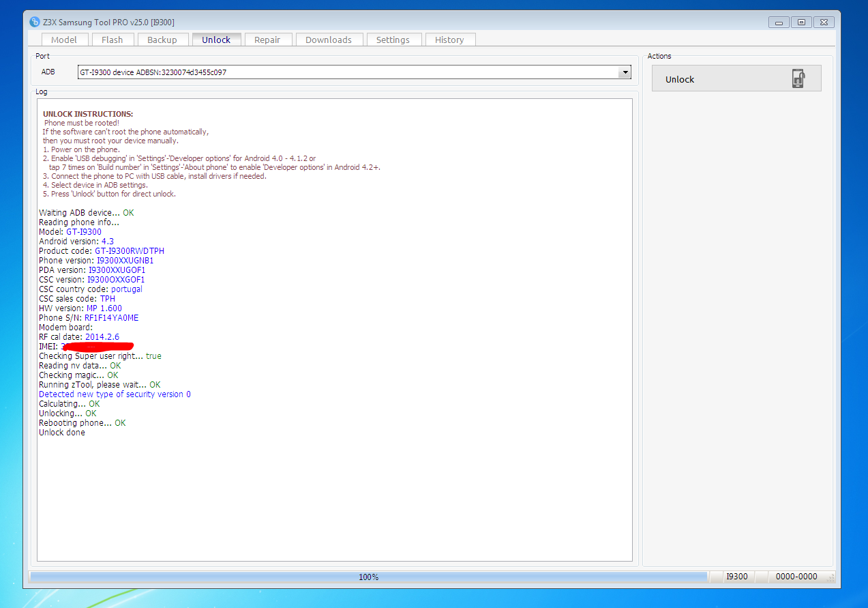Image resolution: width=868 pixels, height=608 pixels.
Task: Click 'Running zTool, please wait... OK' line
Action: point(100,385)
